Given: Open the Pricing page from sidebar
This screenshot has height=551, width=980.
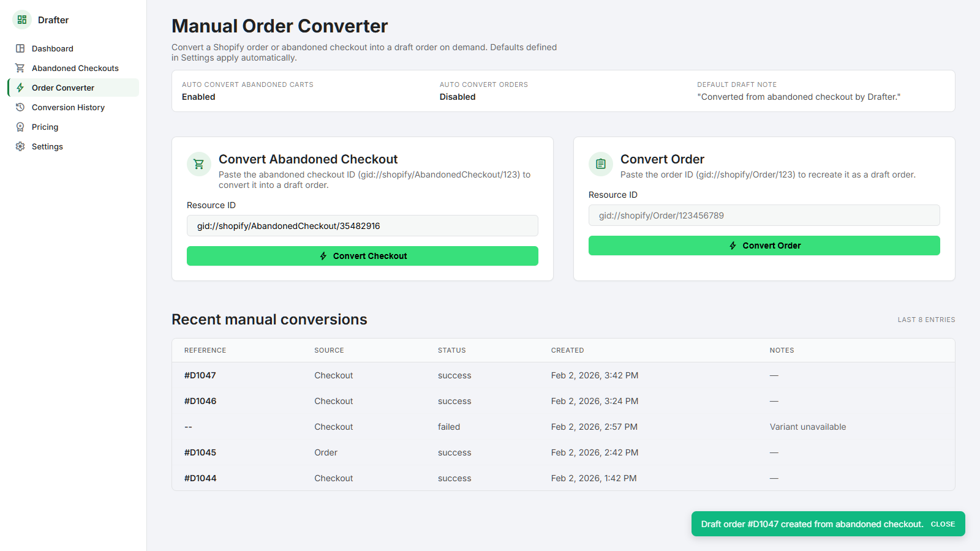Looking at the screenshot, I should click(x=46, y=127).
